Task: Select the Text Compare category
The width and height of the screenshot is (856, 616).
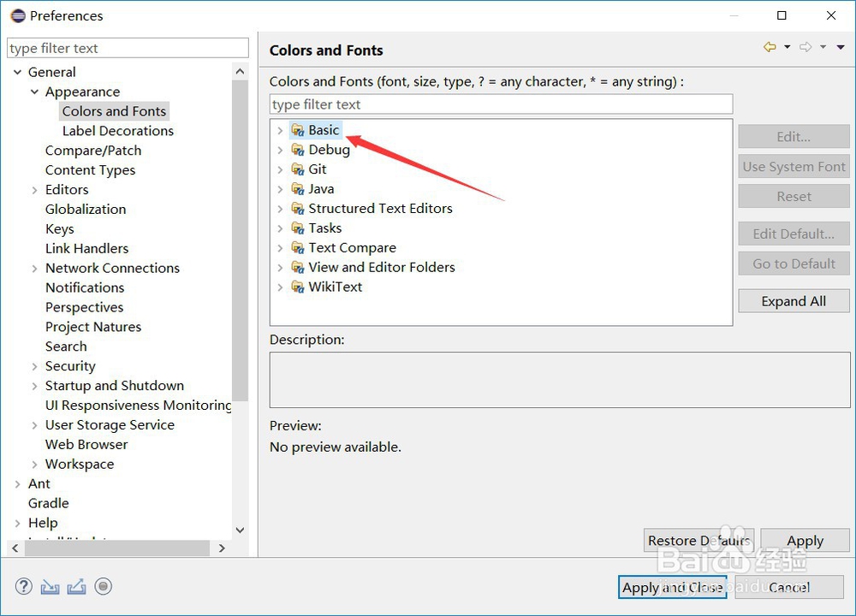Action: pyautogui.click(x=352, y=248)
